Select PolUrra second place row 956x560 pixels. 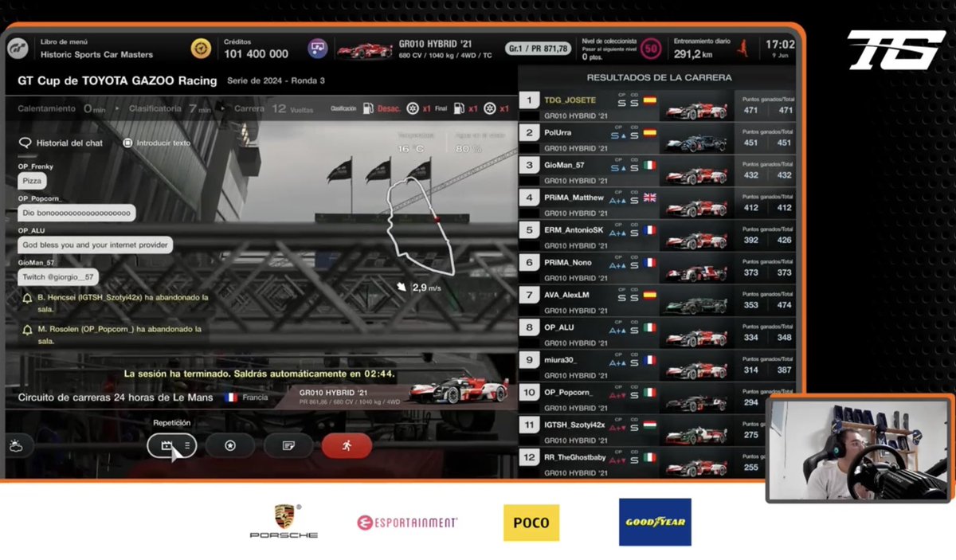pos(657,138)
